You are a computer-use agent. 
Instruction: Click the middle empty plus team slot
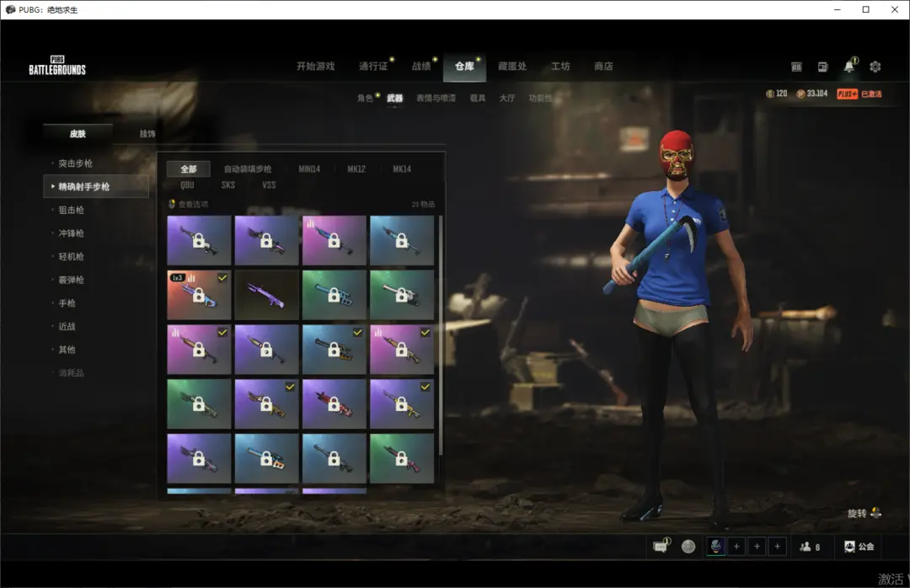(757, 546)
